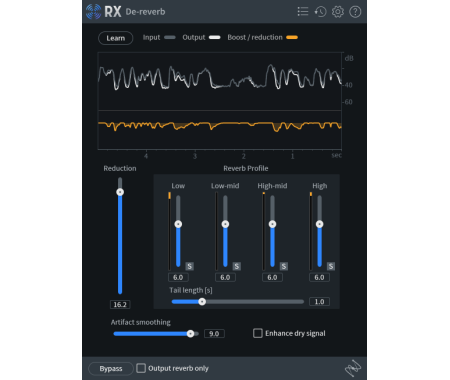The image size is (450, 380).
Task: Solo the High-mid band
Action: [x=284, y=266]
